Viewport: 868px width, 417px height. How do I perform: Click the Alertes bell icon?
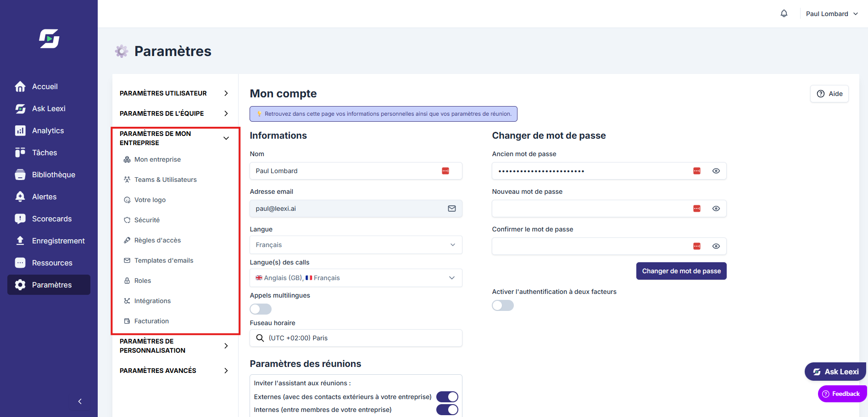[x=20, y=197]
